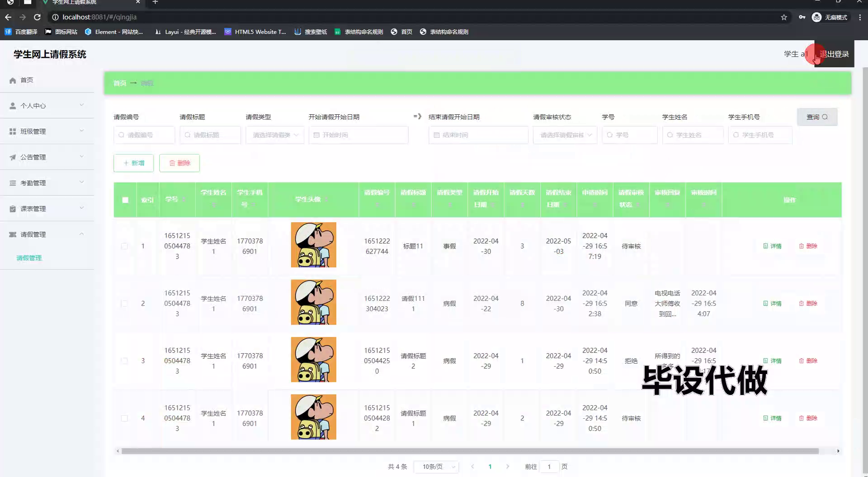The width and height of the screenshot is (868, 477).
Task: Click next page arrow in pagination
Action: point(508,467)
